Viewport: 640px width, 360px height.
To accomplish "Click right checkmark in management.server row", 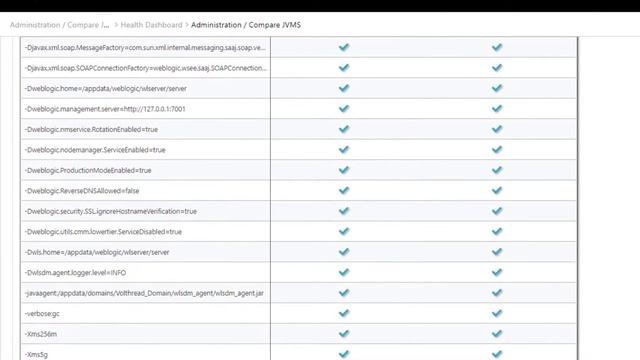I will point(497,108).
